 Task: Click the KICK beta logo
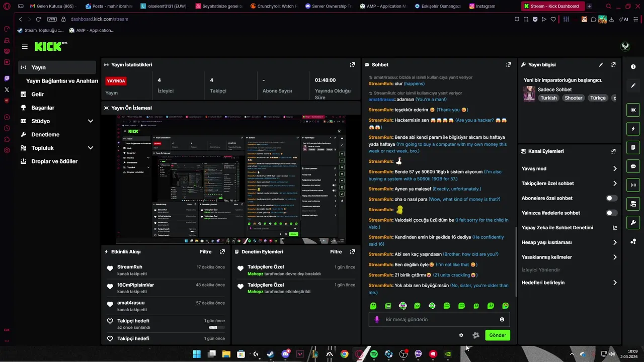(50, 46)
